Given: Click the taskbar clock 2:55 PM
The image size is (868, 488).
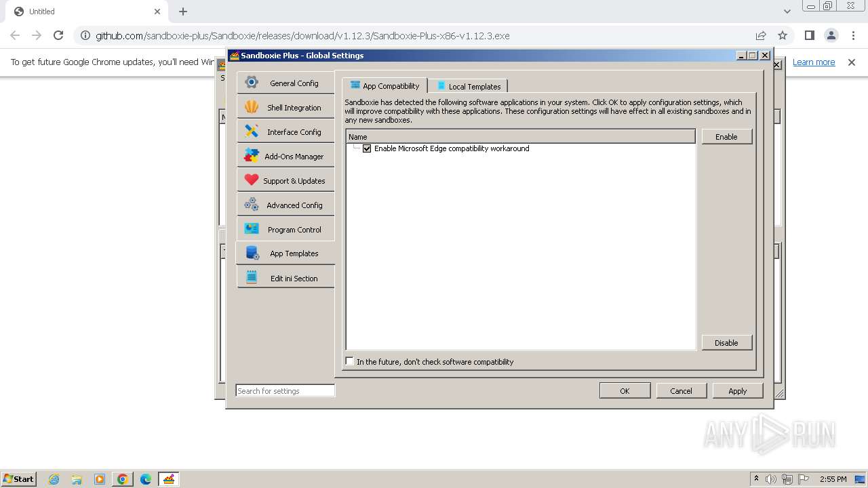Looking at the screenshot, I should 833,479.
